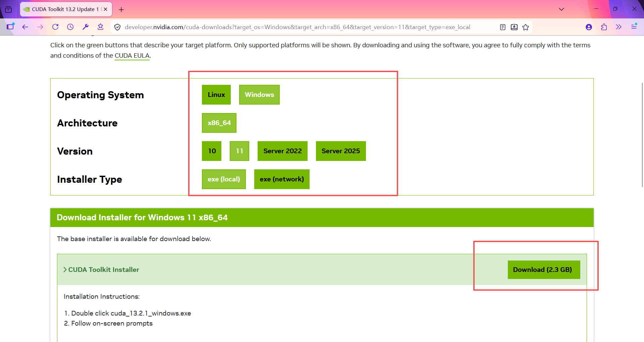Open the account profile icon
Viewport: 644px width, 342px height.
click(x=589, y=27)
